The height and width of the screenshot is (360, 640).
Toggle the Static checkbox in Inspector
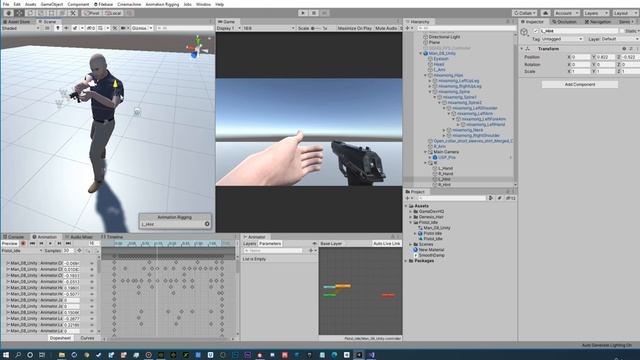pos(622,31)
